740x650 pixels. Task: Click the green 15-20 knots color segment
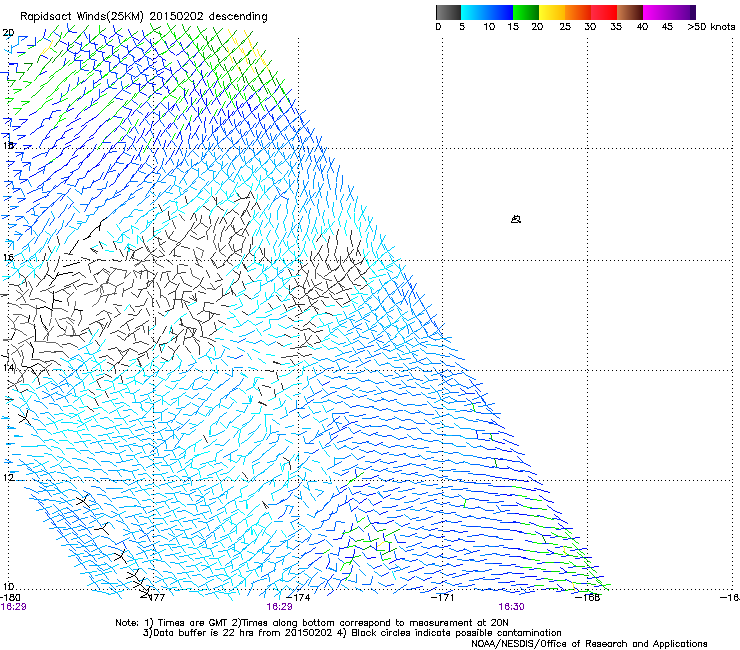526,12
